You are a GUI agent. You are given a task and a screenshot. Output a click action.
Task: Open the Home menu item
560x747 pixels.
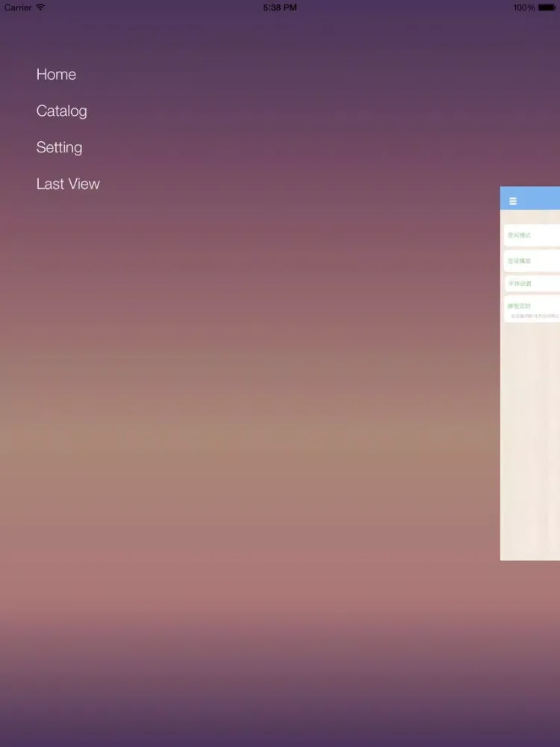coord(56,74)
